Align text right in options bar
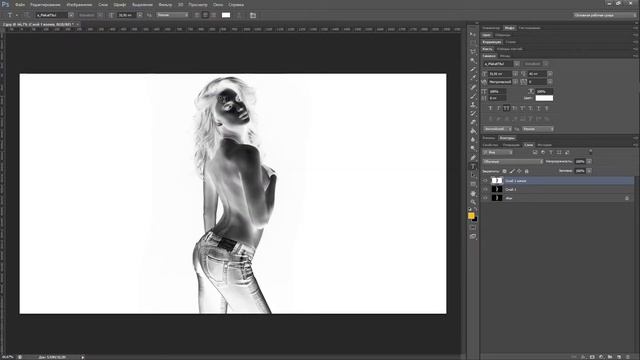This screenshot has width=640, height=360. coord(213,15)
